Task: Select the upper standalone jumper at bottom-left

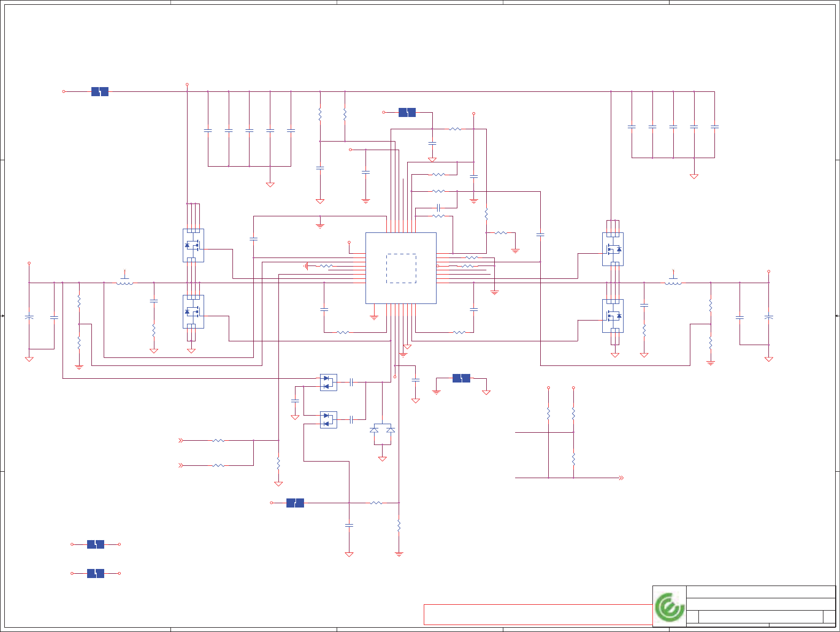Action: pos(96,544)
